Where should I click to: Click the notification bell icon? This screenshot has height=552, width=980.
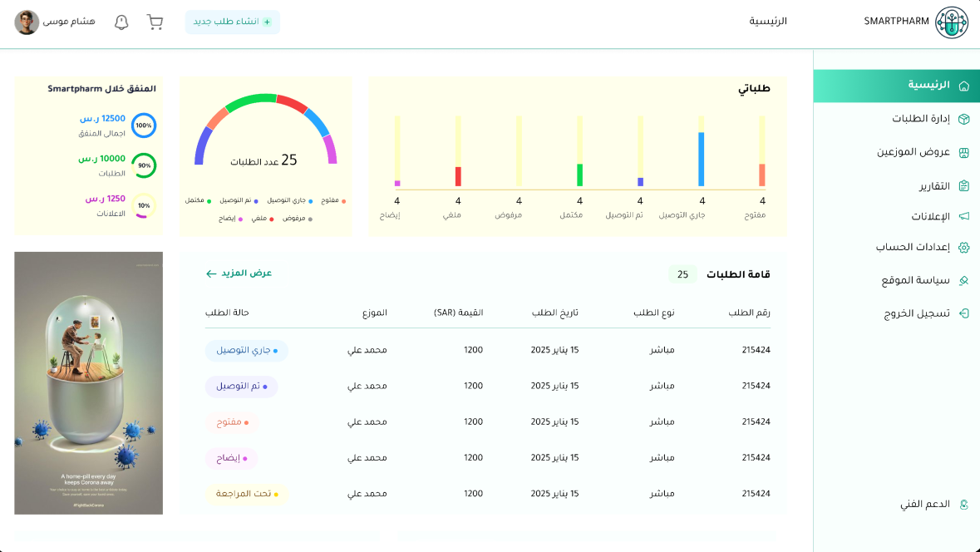tap(121, 22)
